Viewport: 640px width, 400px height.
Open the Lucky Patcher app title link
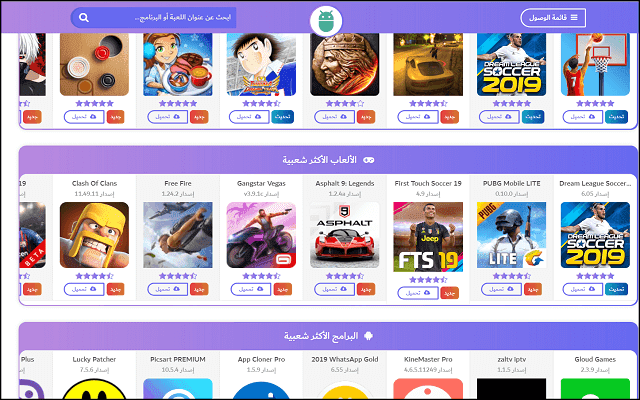coord(94,360)
